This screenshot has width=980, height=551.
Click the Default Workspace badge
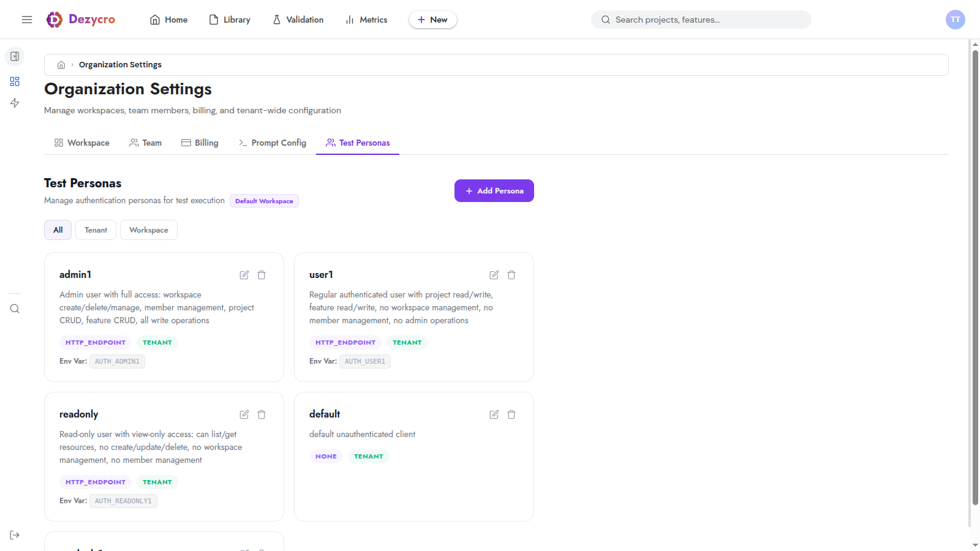(x=264, y=201)
